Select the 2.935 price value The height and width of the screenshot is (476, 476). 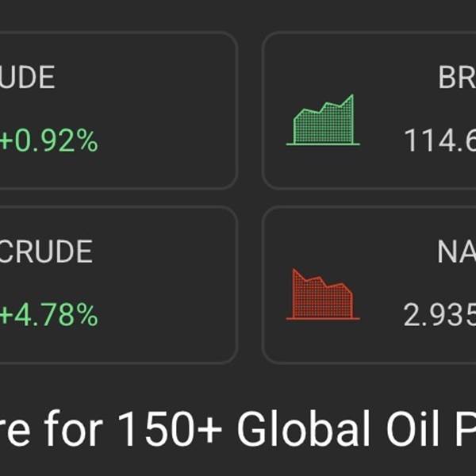(x=439, y=316)
